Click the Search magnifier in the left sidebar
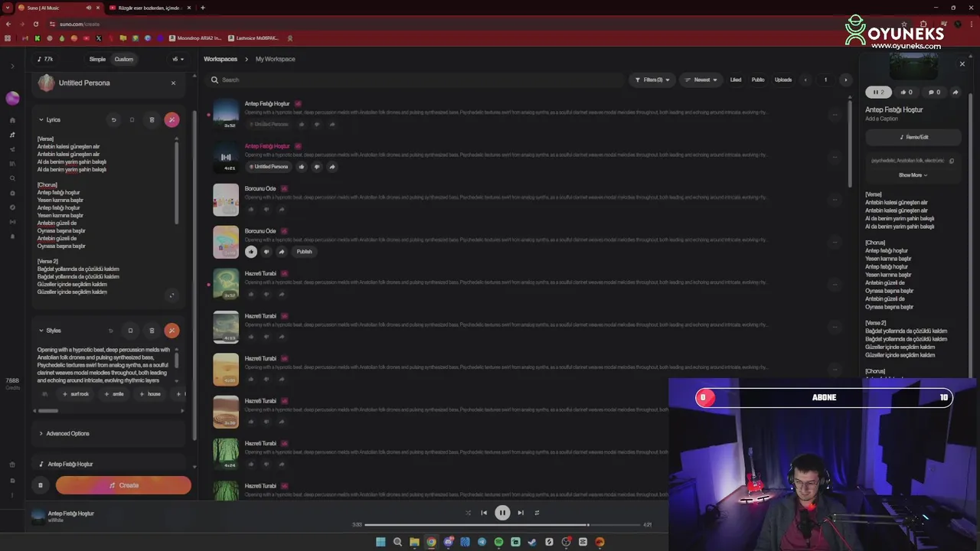 (x=12, y=178)
